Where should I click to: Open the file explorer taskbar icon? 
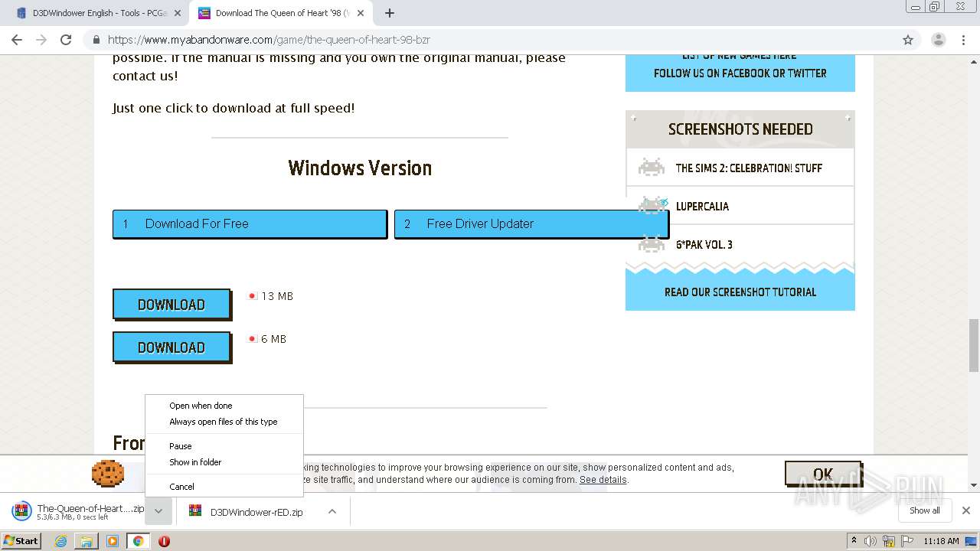(x=87, y=541)
